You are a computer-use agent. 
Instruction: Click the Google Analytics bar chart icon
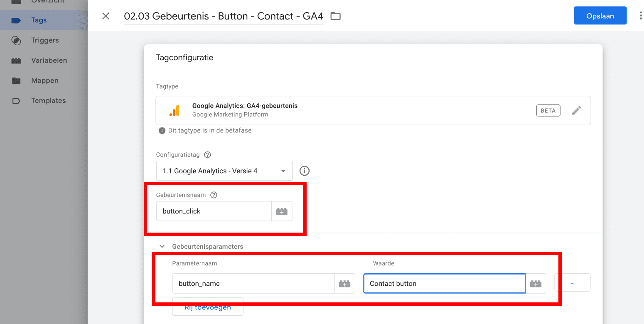coord(175,110)
